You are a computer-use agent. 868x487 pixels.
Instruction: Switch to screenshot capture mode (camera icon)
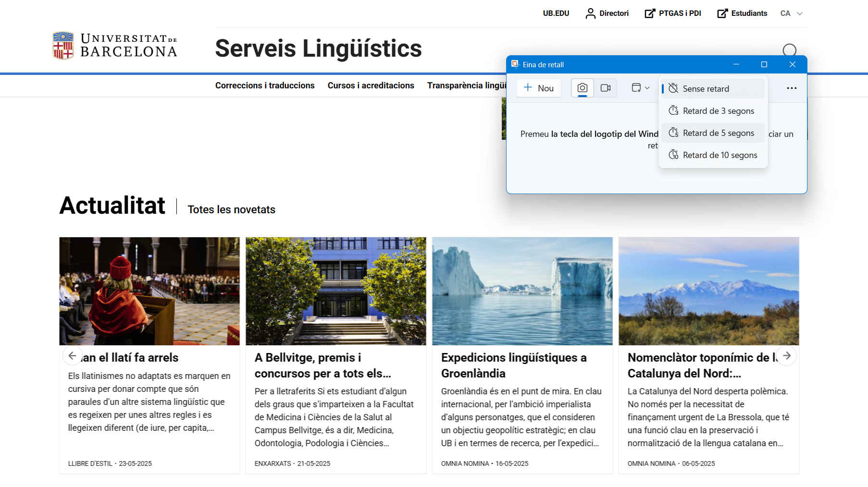[582, 88]
